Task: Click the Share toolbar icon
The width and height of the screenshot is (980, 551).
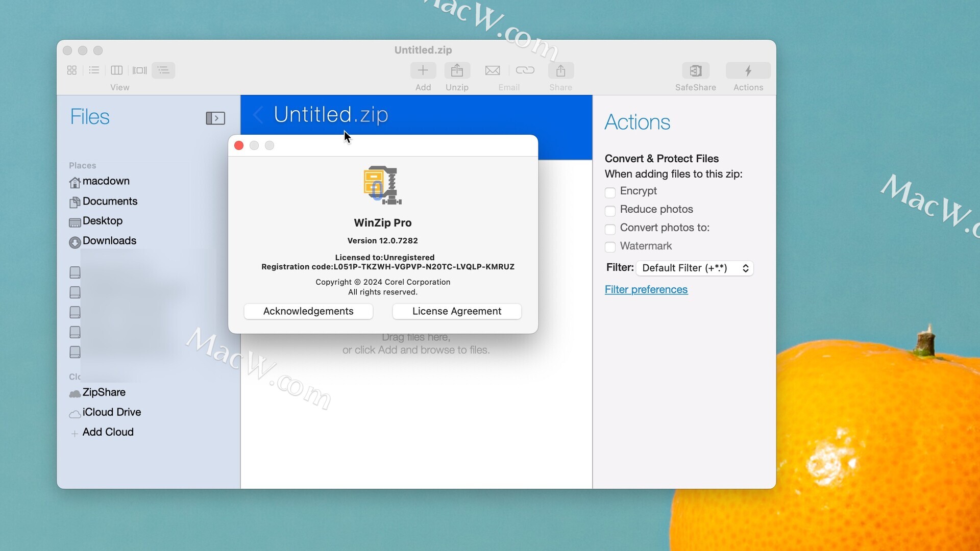Action: click(560, 70)
